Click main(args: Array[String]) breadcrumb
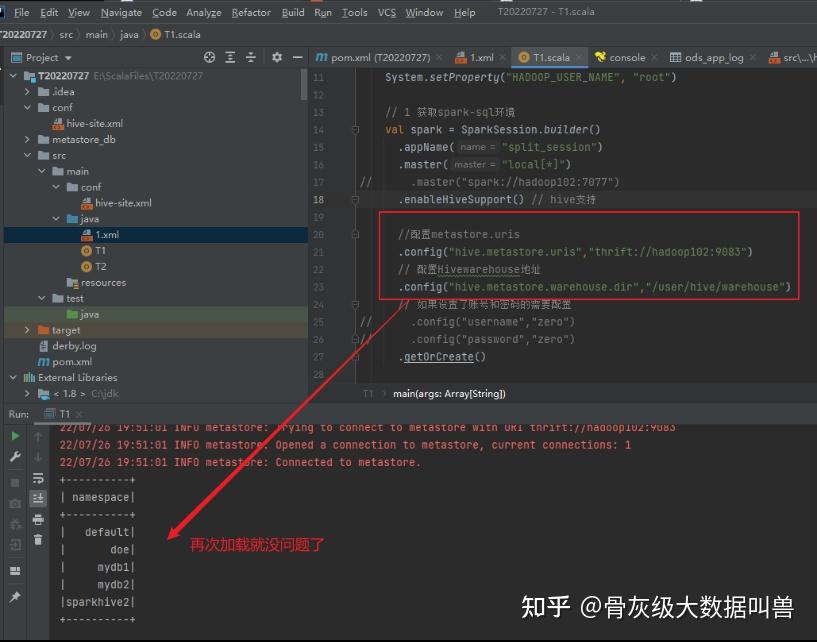 [449, 394]
